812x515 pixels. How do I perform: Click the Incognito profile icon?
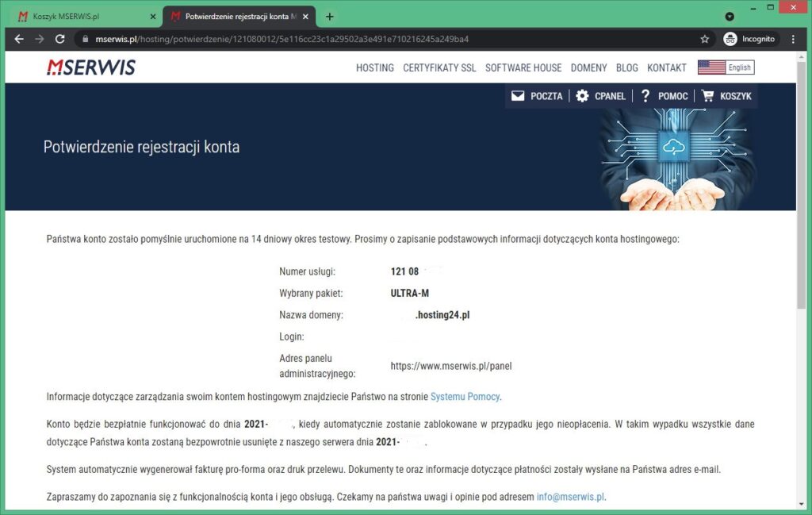[730, 37]
